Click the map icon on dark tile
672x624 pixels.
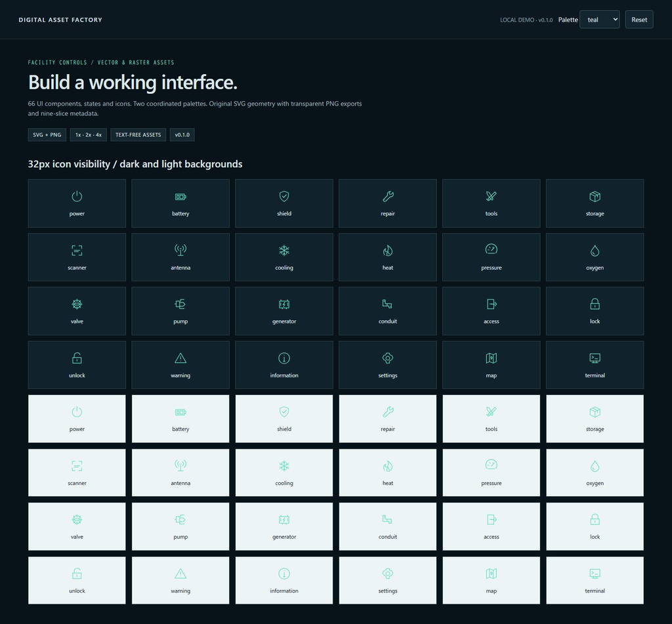click(491, 358)
